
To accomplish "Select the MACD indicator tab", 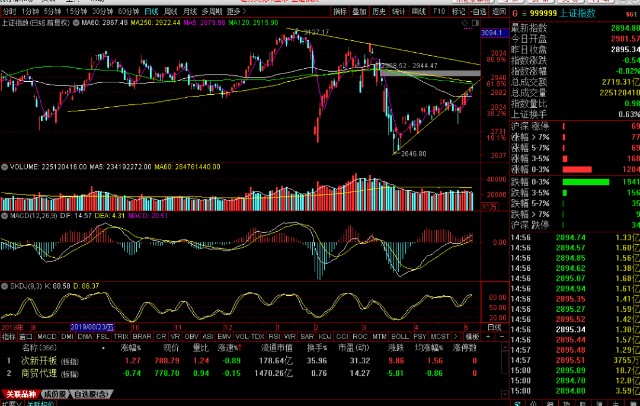I will click(x=46, y=337).
